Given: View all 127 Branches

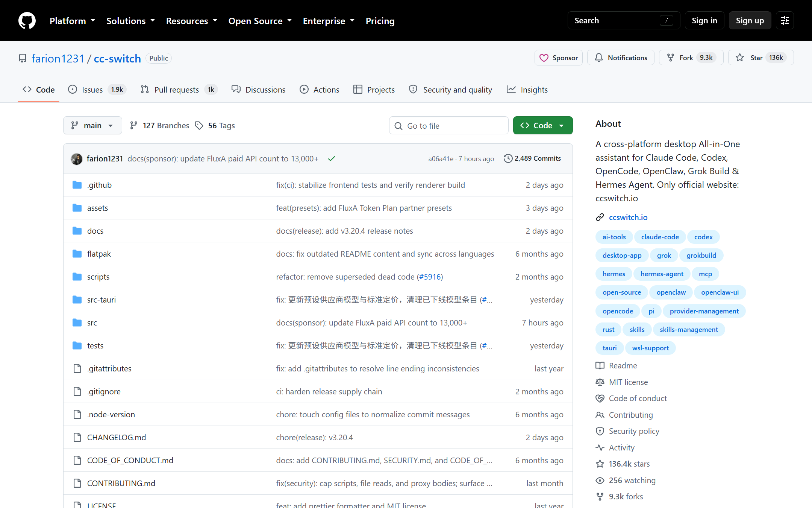Looking at the screenshot, I should pyautogui.click(x=159, y=125).
